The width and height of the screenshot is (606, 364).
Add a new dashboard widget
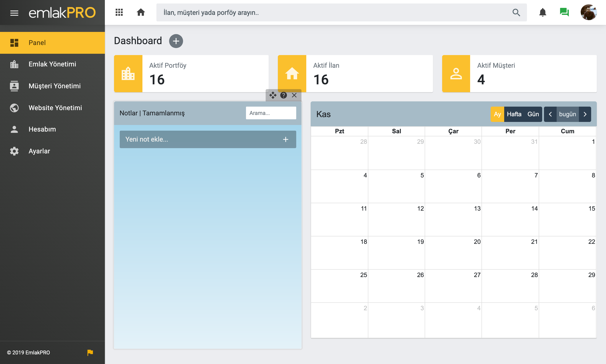tap(176, 41)
